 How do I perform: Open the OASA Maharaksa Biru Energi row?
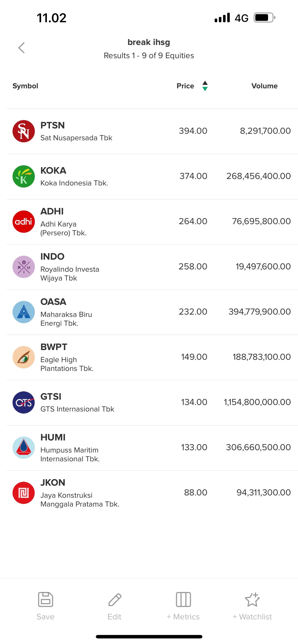(149, 312)
